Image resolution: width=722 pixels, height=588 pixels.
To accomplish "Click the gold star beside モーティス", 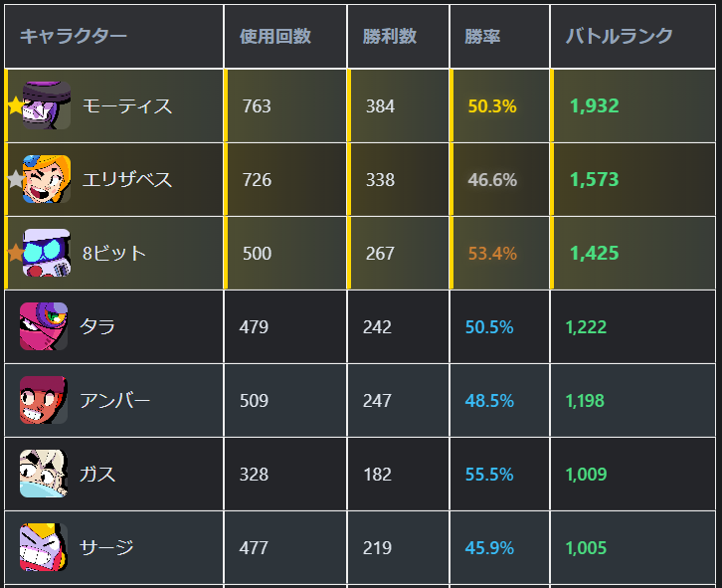I will click(15, 105).
